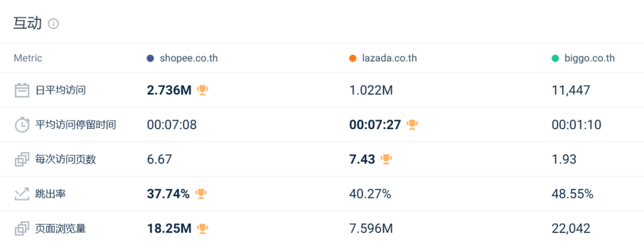The height and width of the screenshot is (251, 644).
Task: Click the trend chart icon for 跳出率
Action: pyautogui.click(x=22, y=194)
